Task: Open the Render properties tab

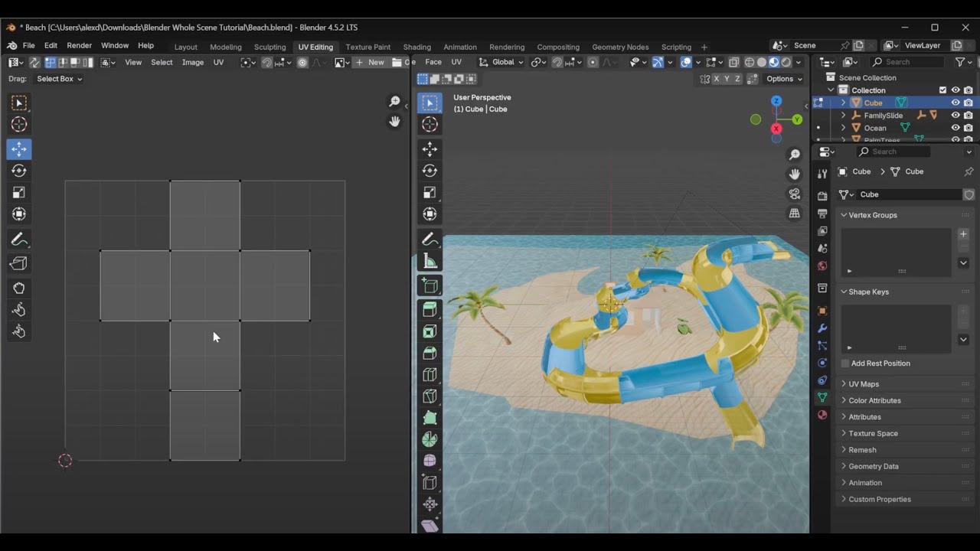Action: pos(822,196)
